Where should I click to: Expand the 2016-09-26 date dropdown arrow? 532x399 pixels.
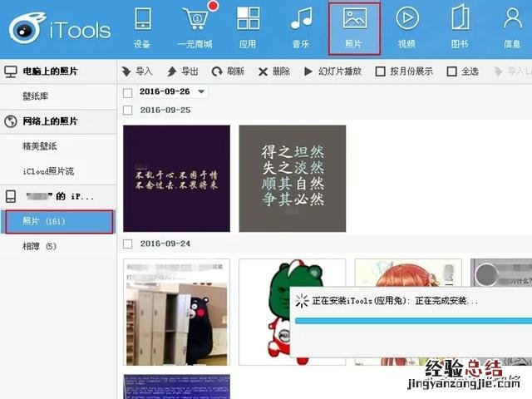click(201, 91)
